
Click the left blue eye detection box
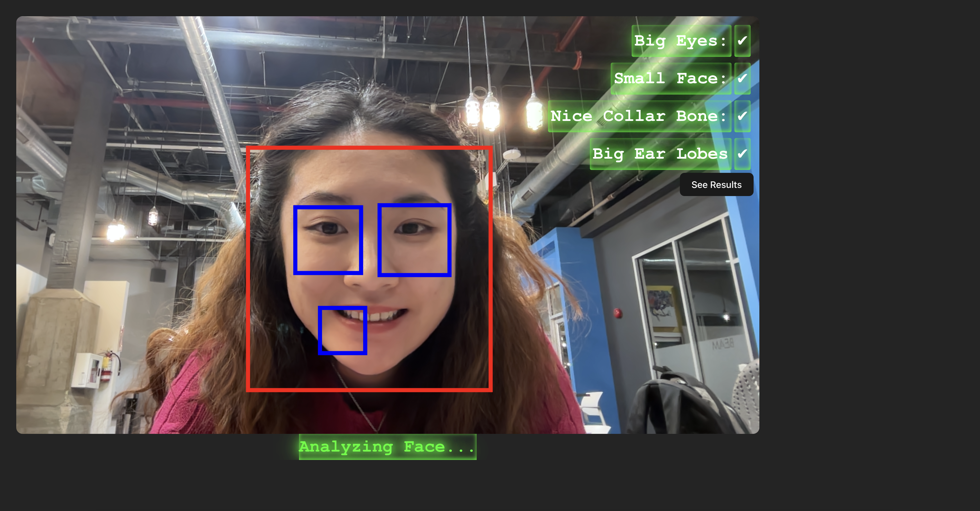(x=328, y=240)
